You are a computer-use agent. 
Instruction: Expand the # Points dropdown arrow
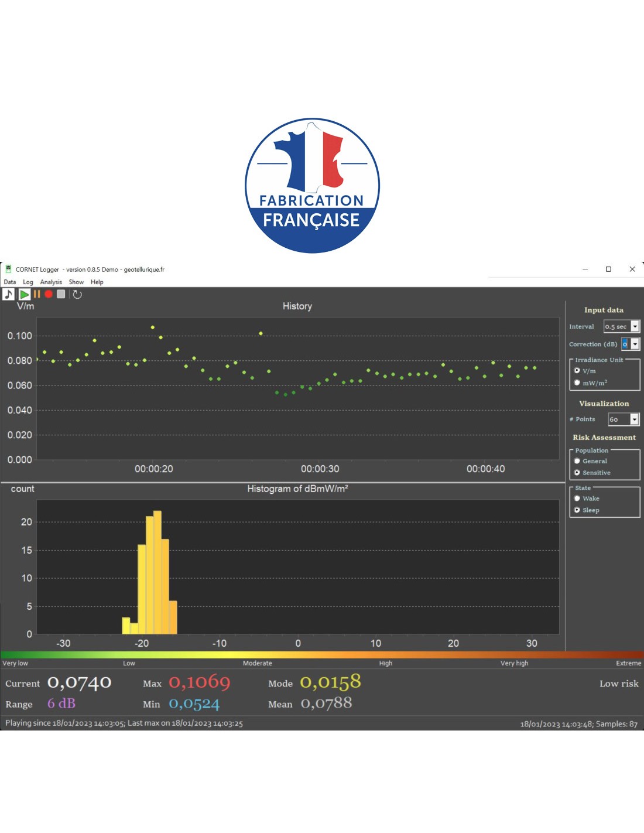tap(635, 419)
